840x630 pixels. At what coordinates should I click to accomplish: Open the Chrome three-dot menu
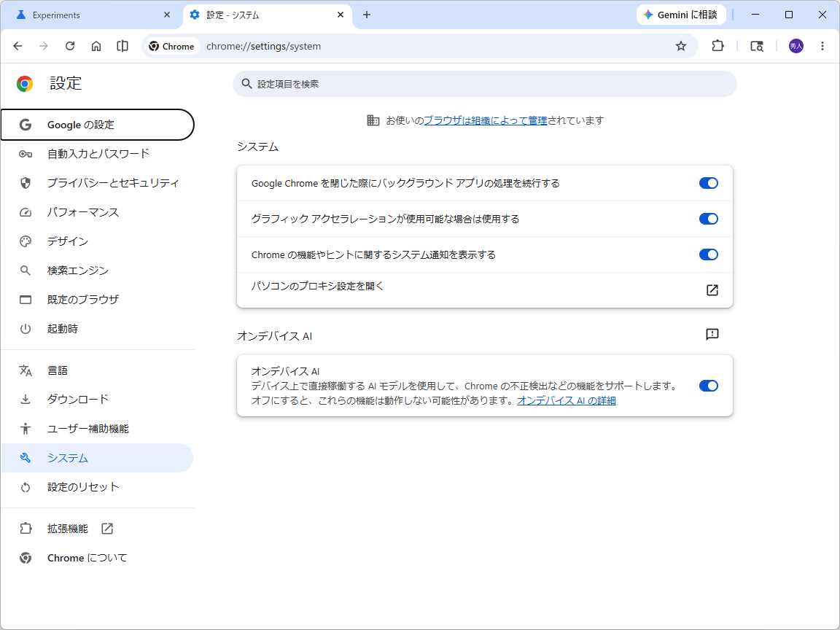pos(822,46)
